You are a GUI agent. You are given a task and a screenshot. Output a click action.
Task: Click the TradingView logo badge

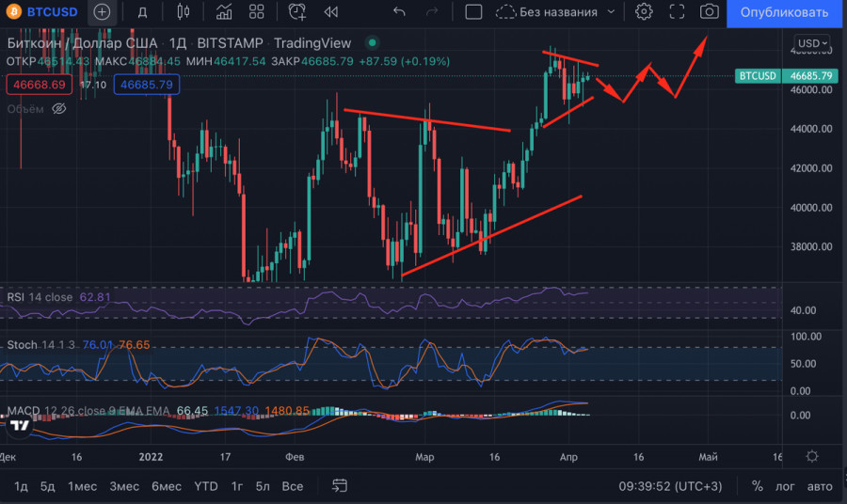[20, 425]
